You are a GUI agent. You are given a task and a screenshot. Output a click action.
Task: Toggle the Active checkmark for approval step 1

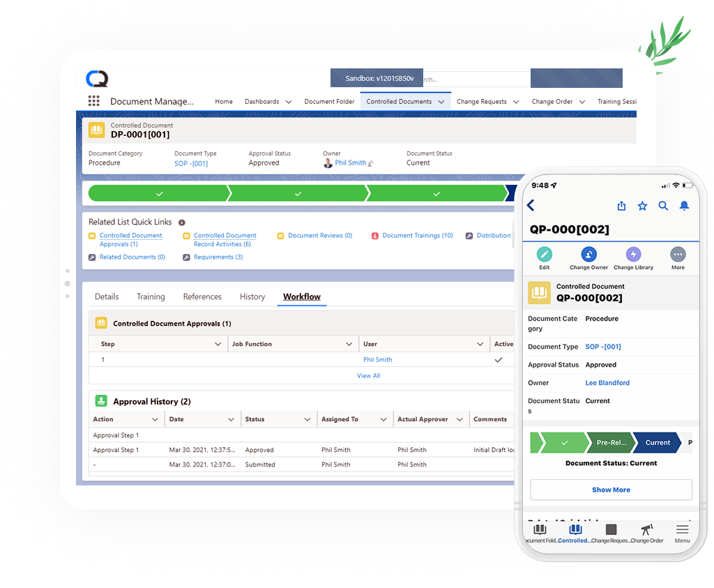pyautogui.click(x=499, y=360)
